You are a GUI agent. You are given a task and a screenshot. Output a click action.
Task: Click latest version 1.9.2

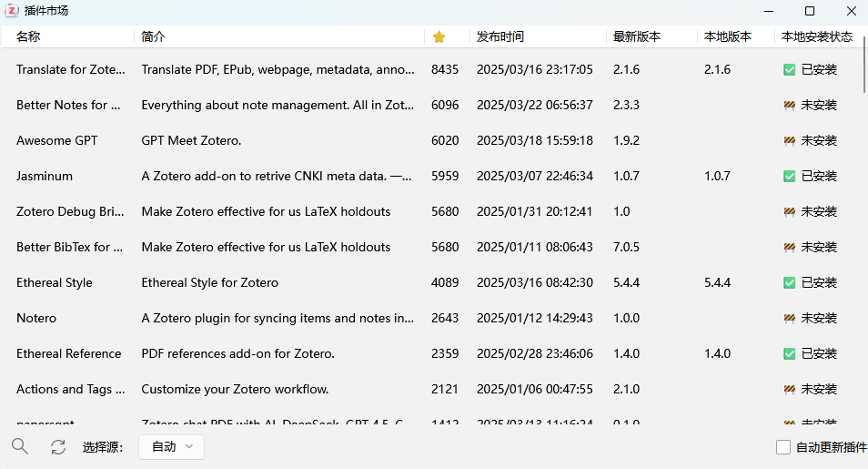click(626, 140)
